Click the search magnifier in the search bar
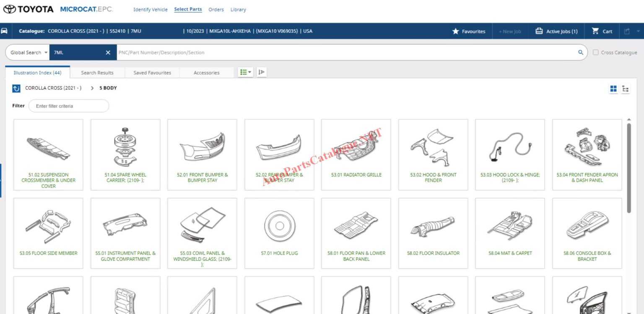The width and height of the screenshot is (644, 314). 580,52
